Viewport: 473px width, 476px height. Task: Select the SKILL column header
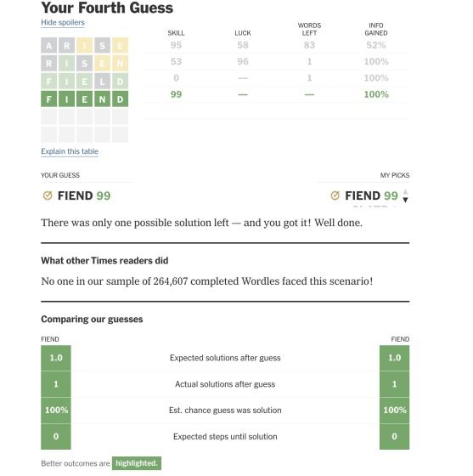point(176,33)
